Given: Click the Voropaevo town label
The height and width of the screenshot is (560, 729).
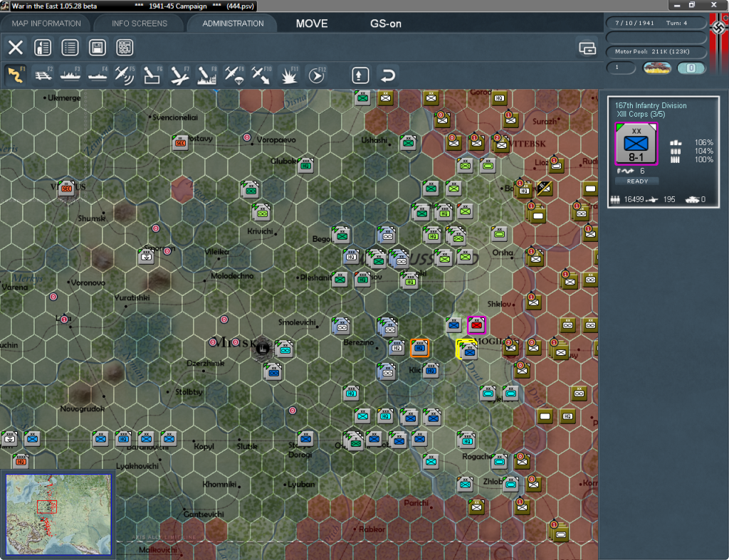Looking at the screenshot, I should (276, 139).
